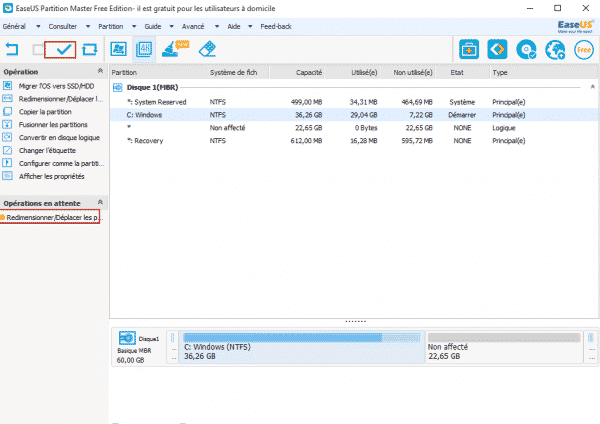Open the Migrate OS to SSD/HDD toolbar icon
The width and height of the screenshot is (600, 424).
pyautogui.click(x=119, y=49)
